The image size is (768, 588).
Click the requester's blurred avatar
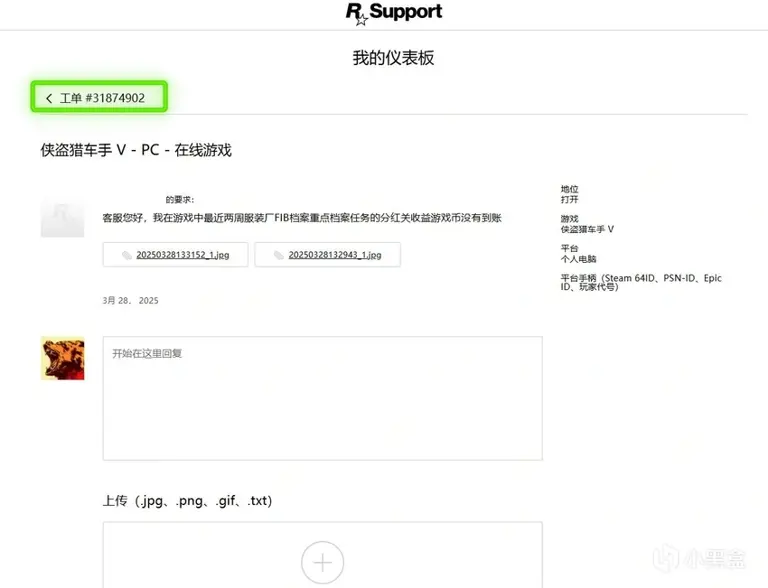63,217
